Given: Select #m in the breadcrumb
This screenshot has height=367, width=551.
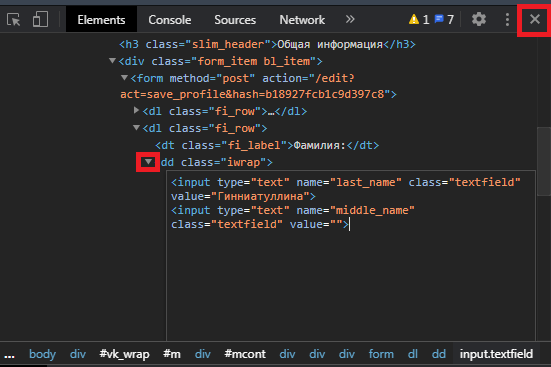Looking at the screenshot, I should coord(172,354).
